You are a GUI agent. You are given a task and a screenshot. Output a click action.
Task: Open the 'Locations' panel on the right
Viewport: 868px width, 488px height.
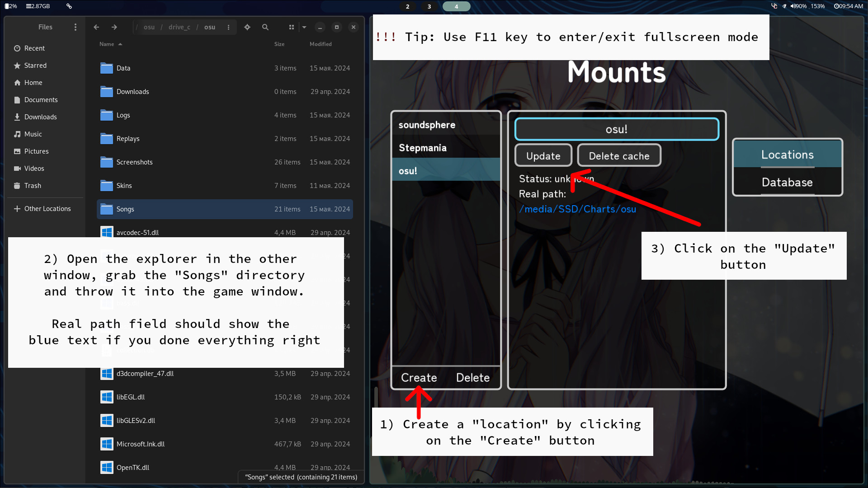point(786,155)
